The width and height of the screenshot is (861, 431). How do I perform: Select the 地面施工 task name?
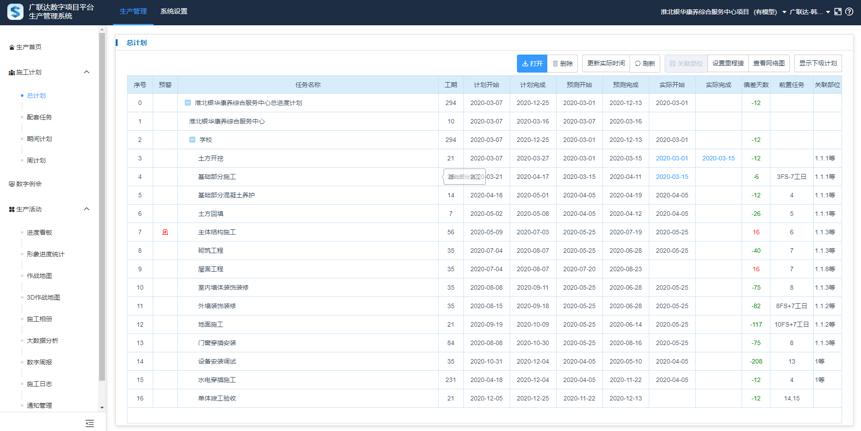click(x=211, y=324)
